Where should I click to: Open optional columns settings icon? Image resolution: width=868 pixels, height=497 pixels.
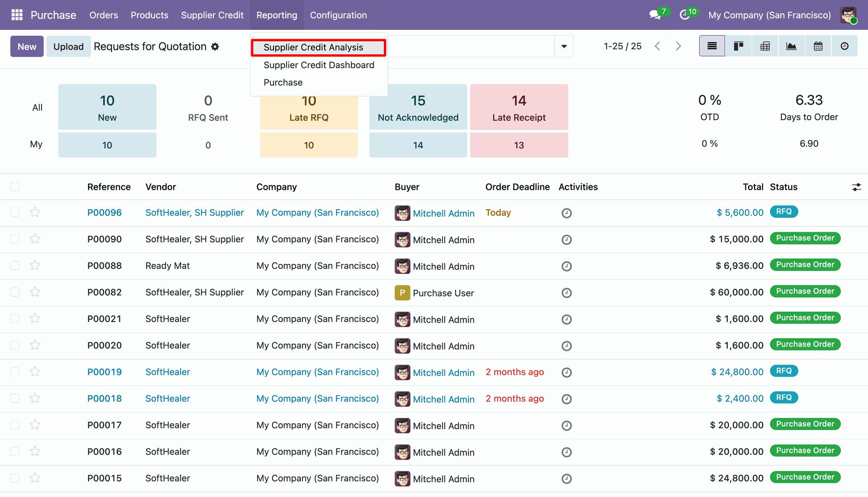856,187
